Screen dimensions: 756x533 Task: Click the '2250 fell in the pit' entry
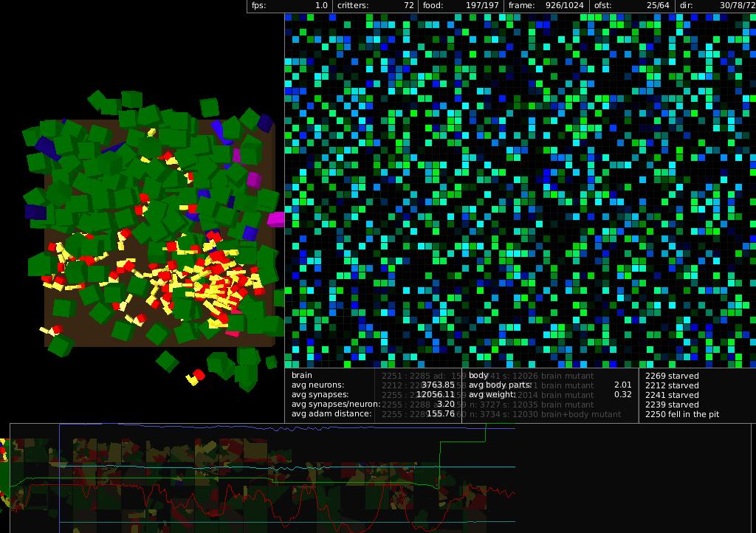(x=681, y=414)
